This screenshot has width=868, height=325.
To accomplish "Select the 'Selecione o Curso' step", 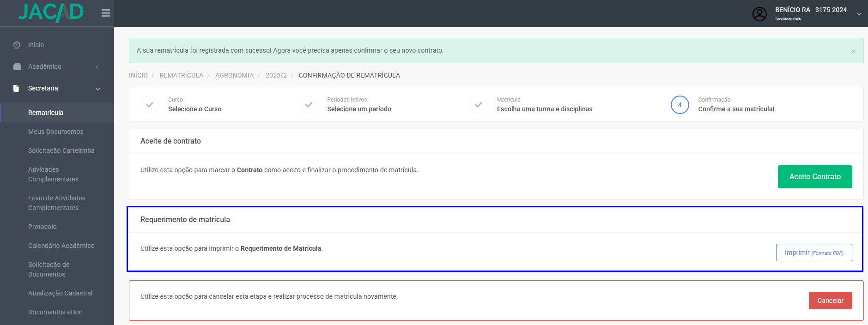I will [195, 109].
